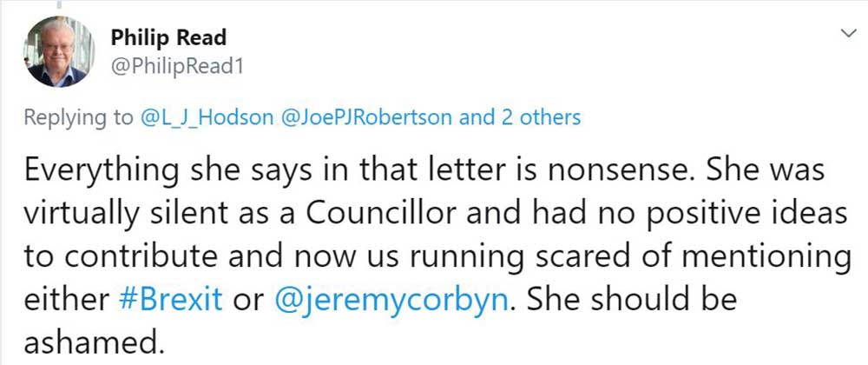
Task: Open Philip Read's profile picture
Action: tap(57, 51)
